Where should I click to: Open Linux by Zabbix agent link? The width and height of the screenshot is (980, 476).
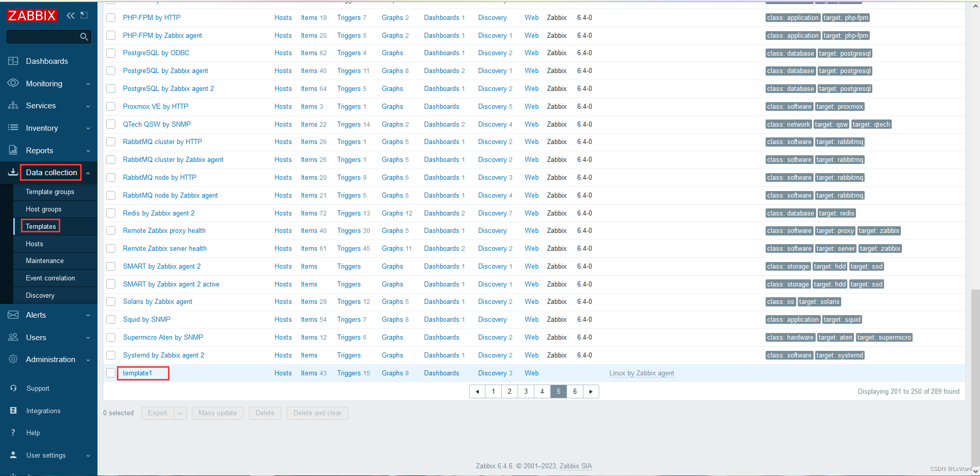pyautogui.click(x=642, y=373)
